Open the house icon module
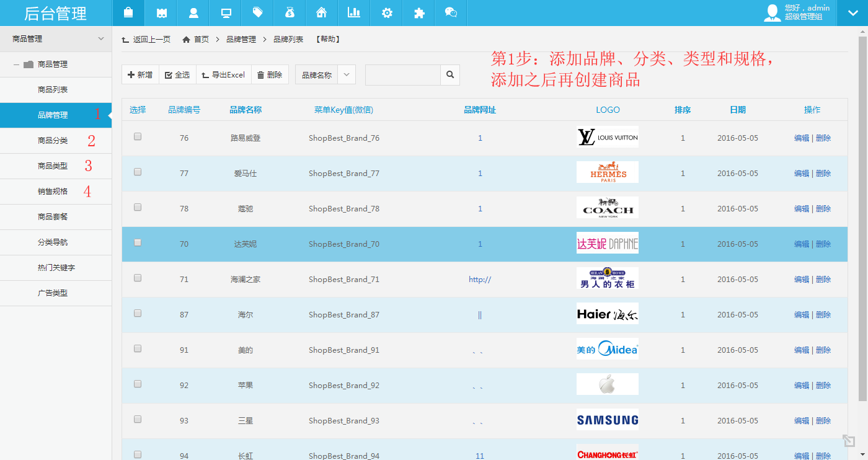The image size is (868, 460). (322, 12)
